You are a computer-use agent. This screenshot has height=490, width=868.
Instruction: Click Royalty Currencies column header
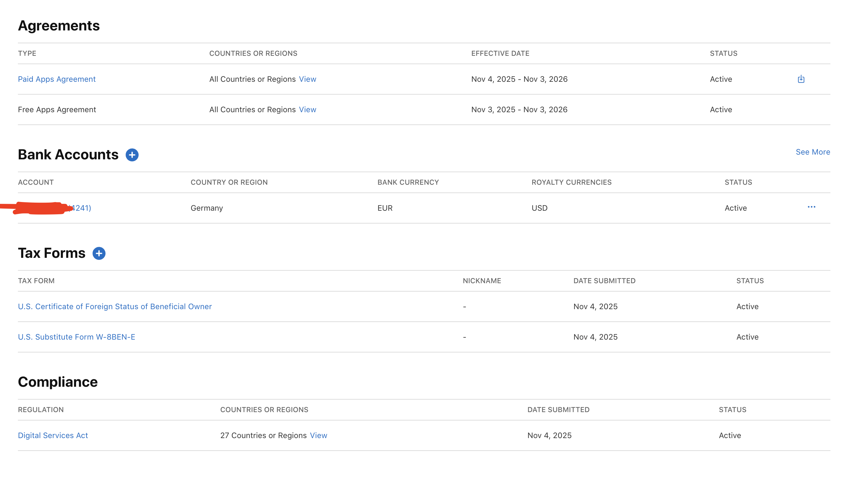[x=571, y=182]
